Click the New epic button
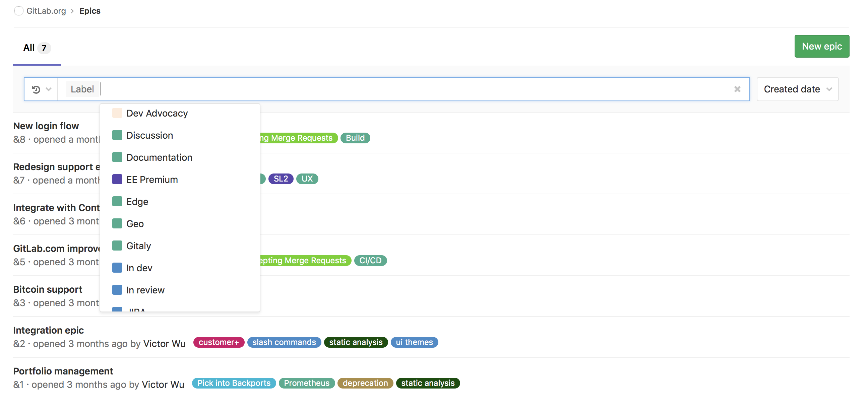Viewport: 868px width, 418px height. pos(822,47)
